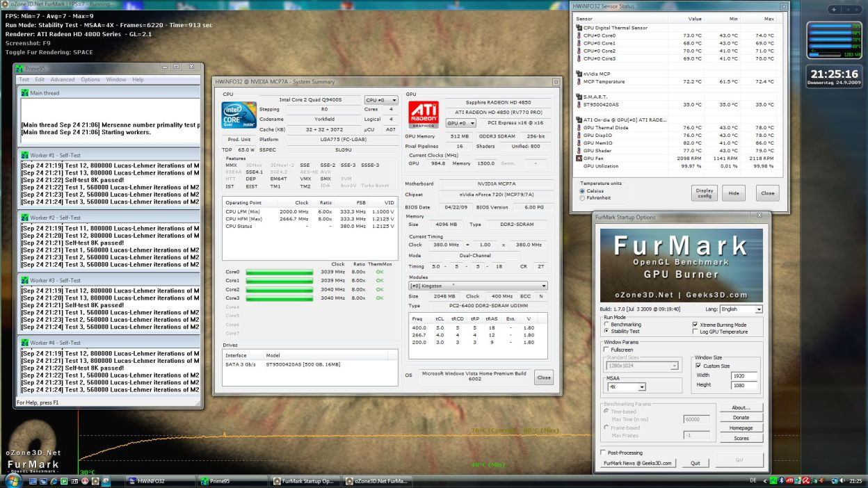Click the CPU#0 Core0 thermometer icon
The width and height of the screenshot is (868, 488).
click(x=579, y=35)
